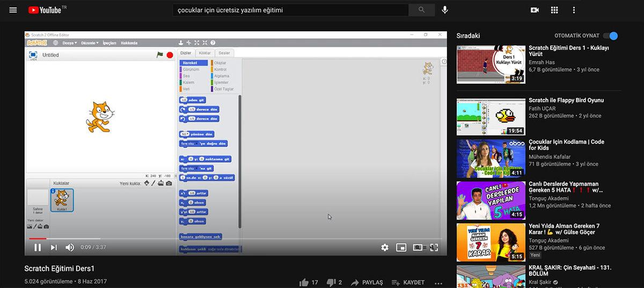644x288 pixels.
Task: Open the top-right three-dot settings menu
Action: coord(574,10)
